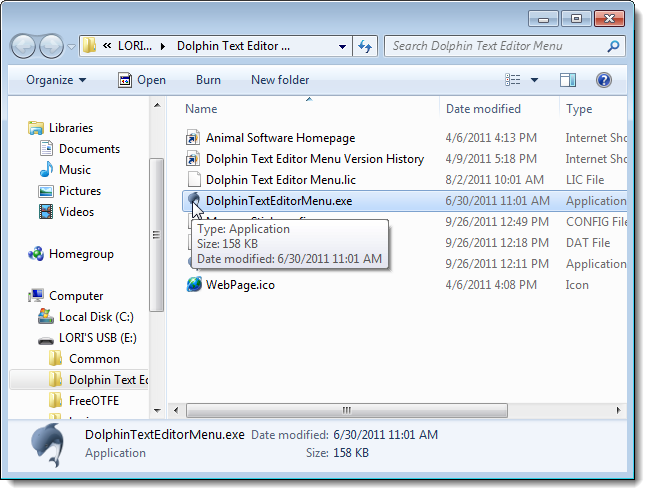Viewport: 650px width, 495px height.
Task: Open the view options dropdown arrow
Action: click(534, 80)
